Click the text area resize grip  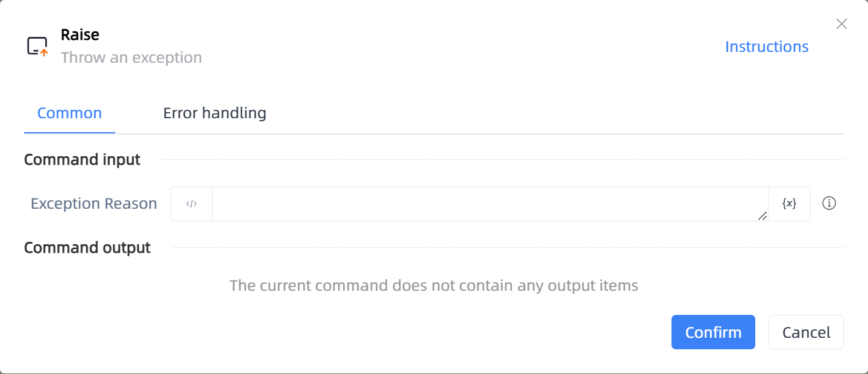click(763, 215)
